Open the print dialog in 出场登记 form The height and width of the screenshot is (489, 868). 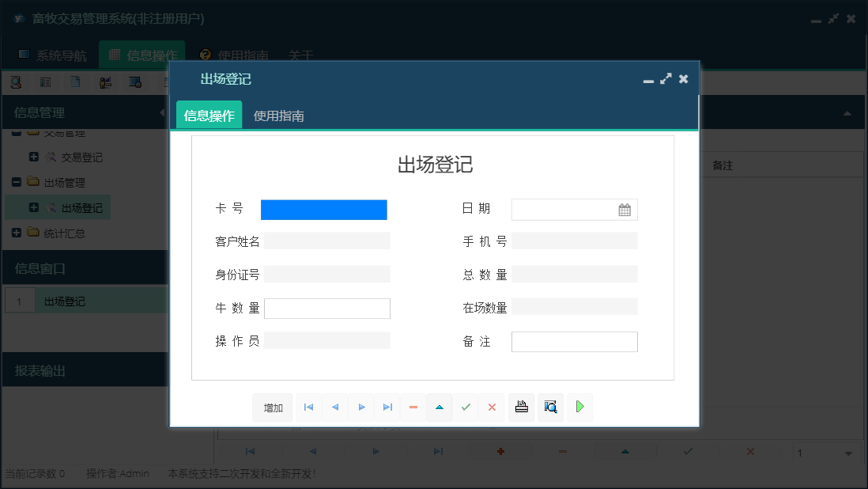pos(521,407)
